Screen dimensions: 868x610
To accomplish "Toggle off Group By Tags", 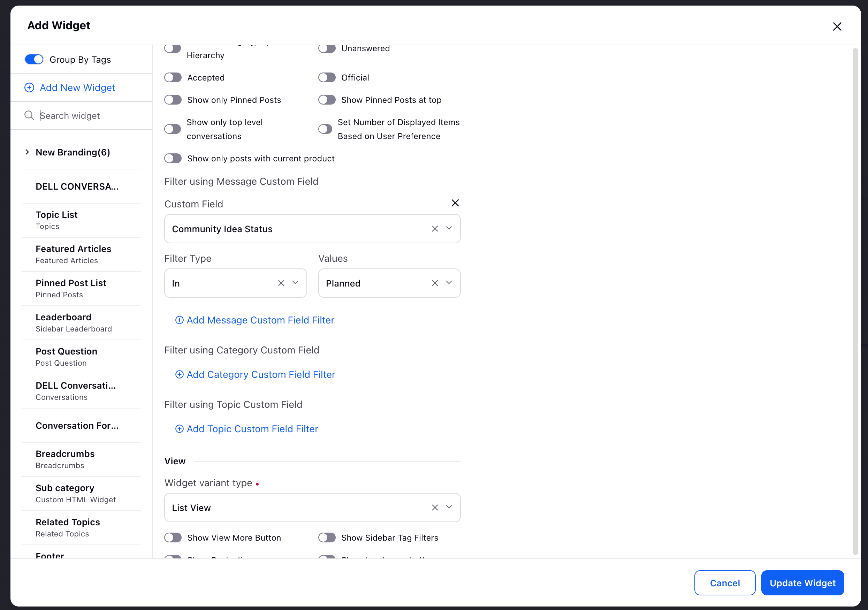I will pos(34,59).
